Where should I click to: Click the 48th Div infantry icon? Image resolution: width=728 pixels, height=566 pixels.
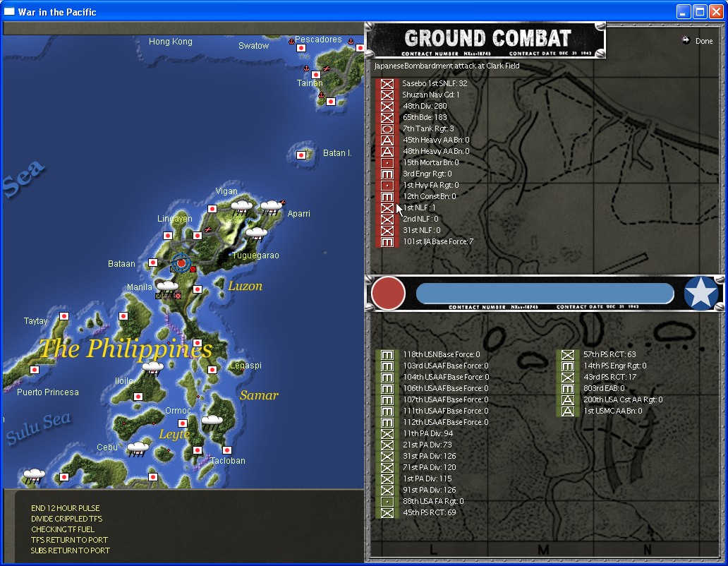[x=387, y=107]
